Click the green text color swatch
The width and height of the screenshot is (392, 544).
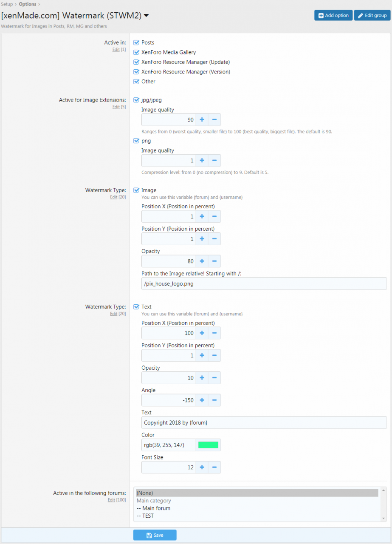(x=209, y=445)
